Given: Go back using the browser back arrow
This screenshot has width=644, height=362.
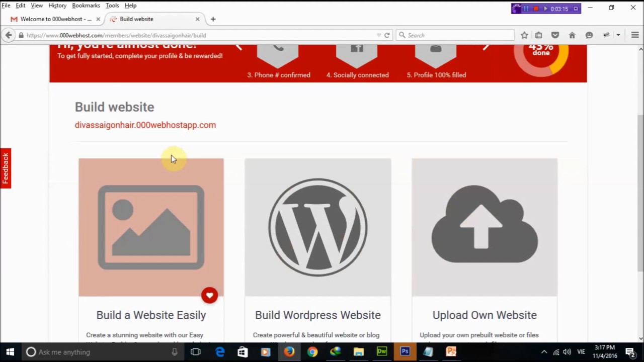Looking at the screenshot, I should [x=8, y=35].
